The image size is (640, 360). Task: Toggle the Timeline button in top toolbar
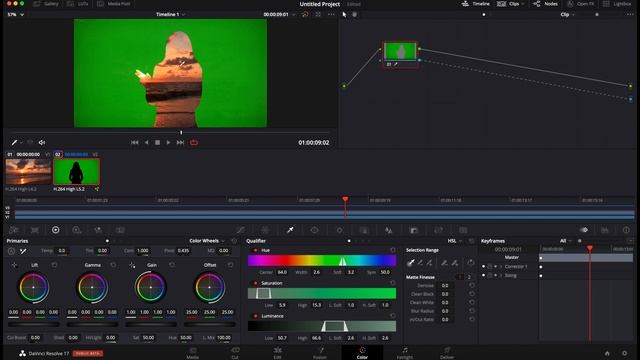tap(476, 4)
